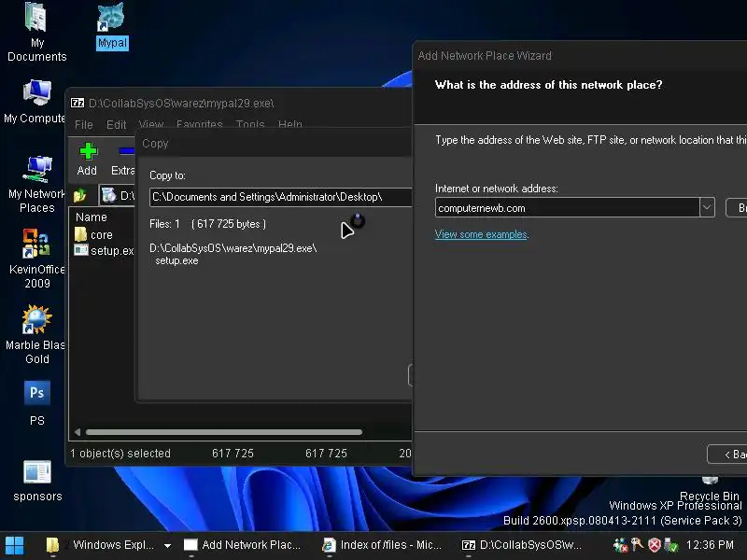Select the Mypal desktop shortcut
747x560 pixels.
click(112, 27)
